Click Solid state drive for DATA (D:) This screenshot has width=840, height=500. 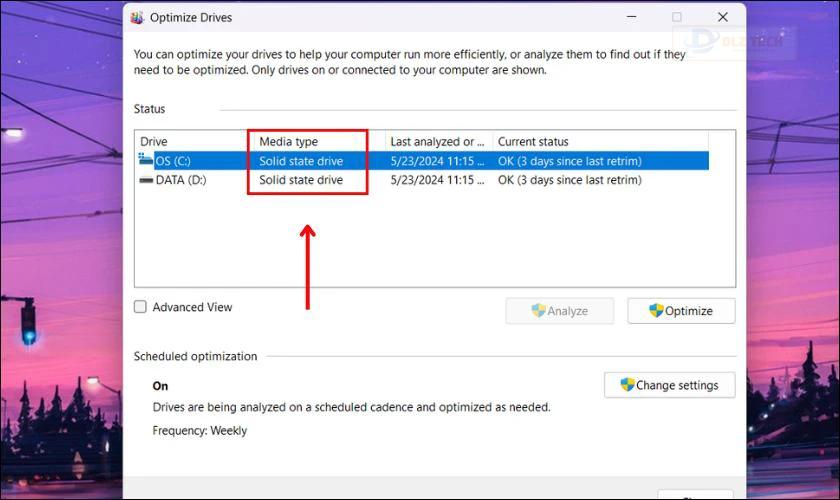pyautogui.click(x=301, y=180)
